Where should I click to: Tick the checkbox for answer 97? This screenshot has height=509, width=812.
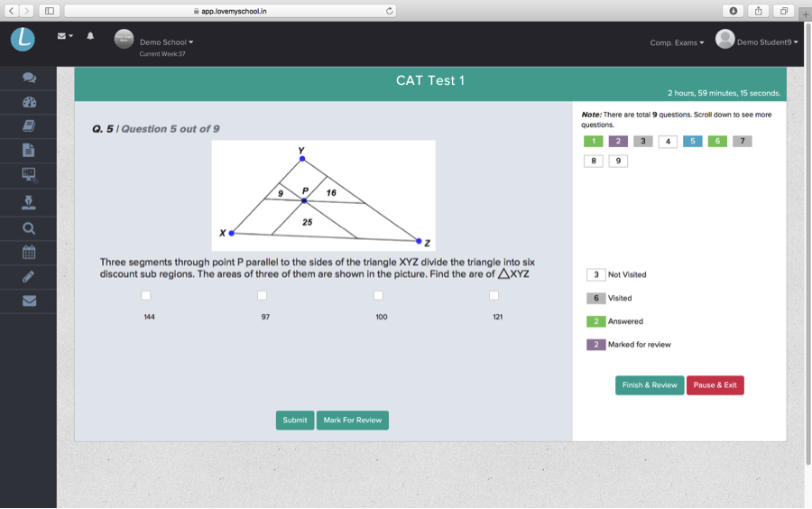click(x=262, y=295)
